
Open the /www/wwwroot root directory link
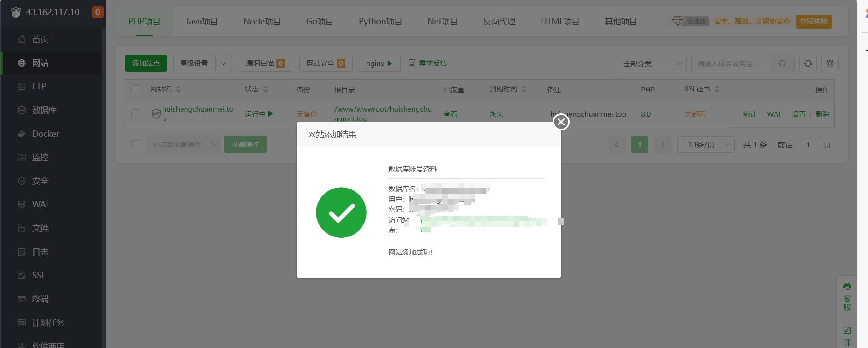click(383, 114)
